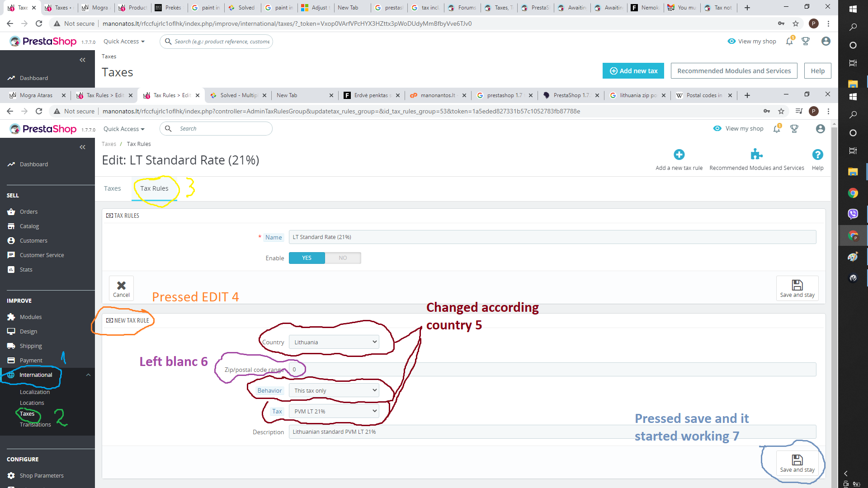Collapse sidebar with the double-chevron icon
The image size is (868, 488).
point(82,147)
